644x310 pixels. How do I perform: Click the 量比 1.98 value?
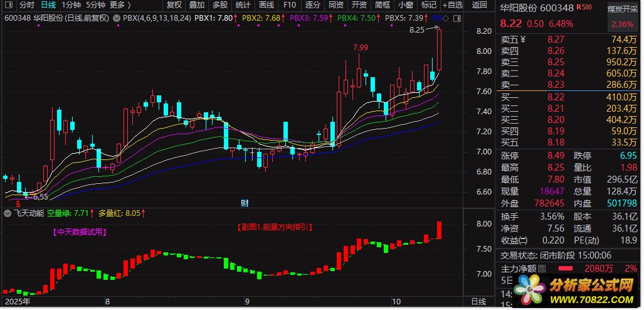point(628,168)
